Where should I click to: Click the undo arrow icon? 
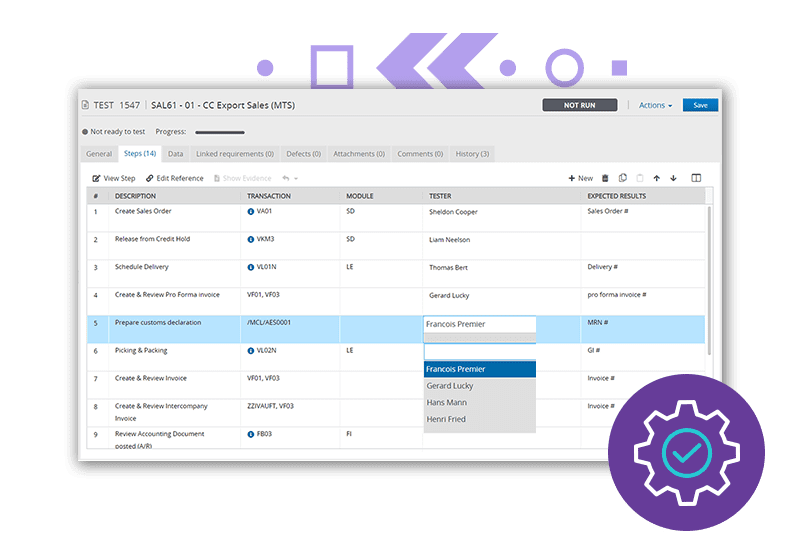(x=286, y=178)
